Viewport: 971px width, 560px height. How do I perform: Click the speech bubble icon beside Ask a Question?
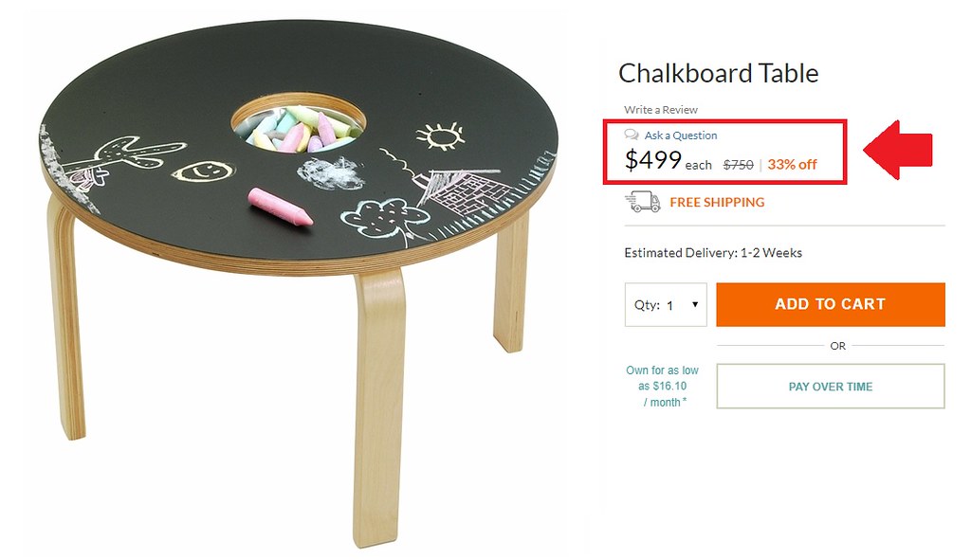click(632, 135)
